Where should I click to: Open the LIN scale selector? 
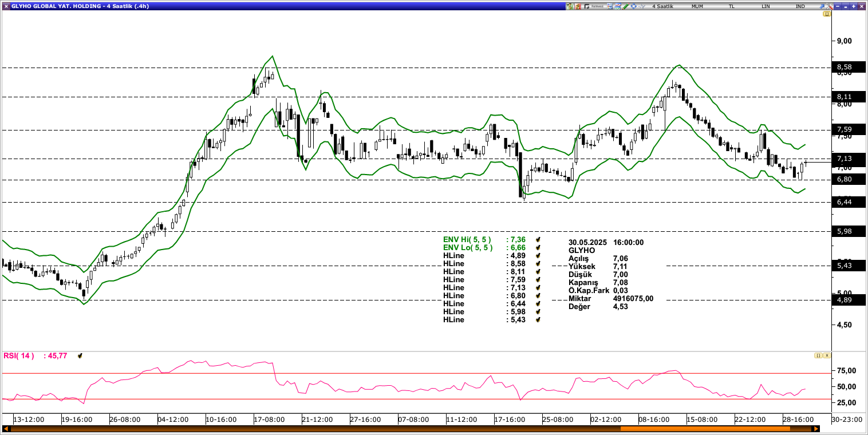coord(766,6)
